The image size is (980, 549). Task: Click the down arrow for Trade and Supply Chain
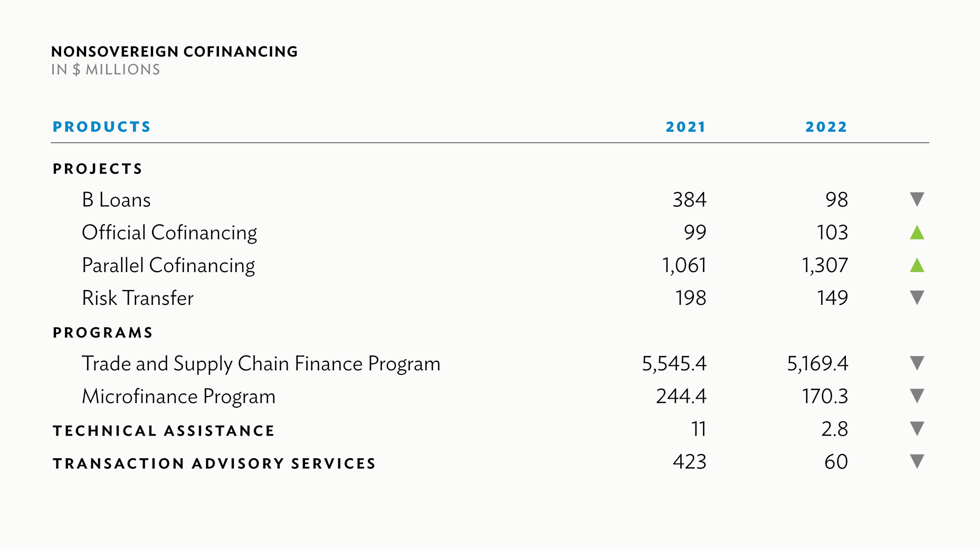[x=917, y=363]
